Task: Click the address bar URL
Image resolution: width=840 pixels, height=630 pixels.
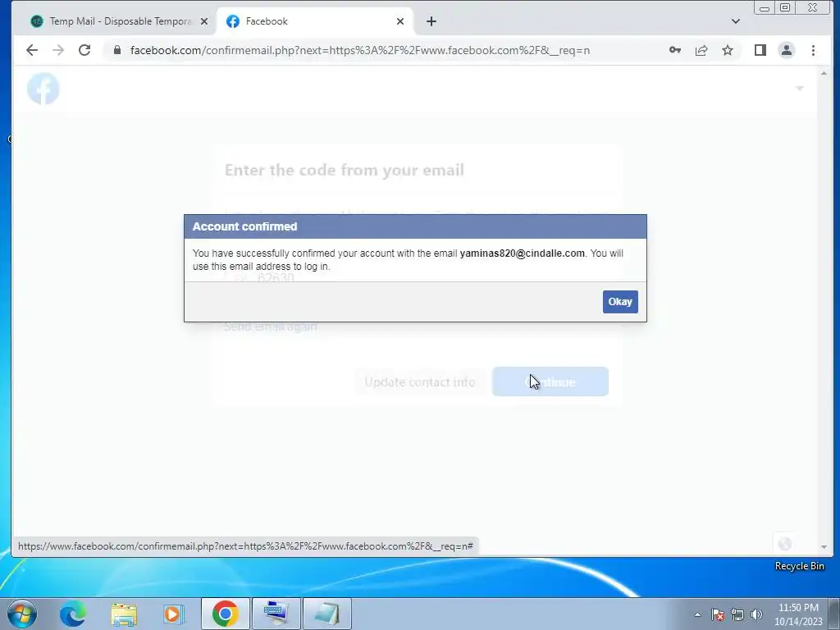Action: 359,50
